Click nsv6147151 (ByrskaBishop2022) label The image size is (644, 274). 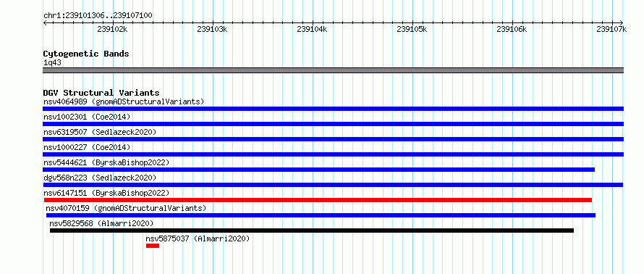[106, 193]
